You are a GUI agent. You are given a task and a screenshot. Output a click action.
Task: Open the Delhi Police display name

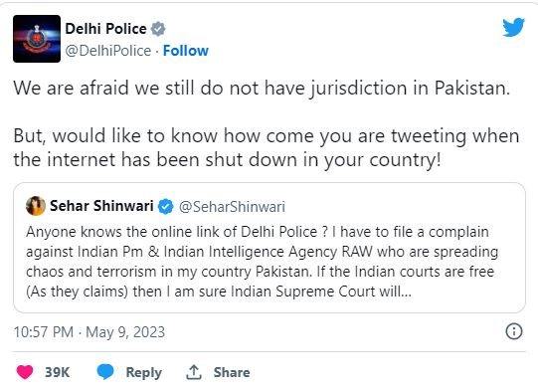click(x=105, y=29)
